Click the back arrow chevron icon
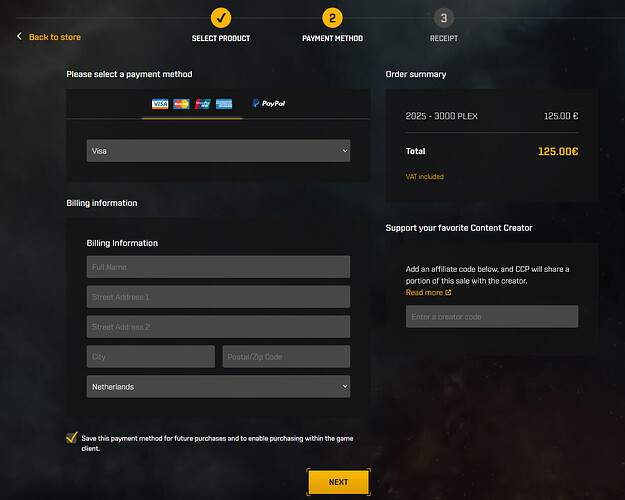This screenshot has width=625, height=500. click(x=19, y=36)
